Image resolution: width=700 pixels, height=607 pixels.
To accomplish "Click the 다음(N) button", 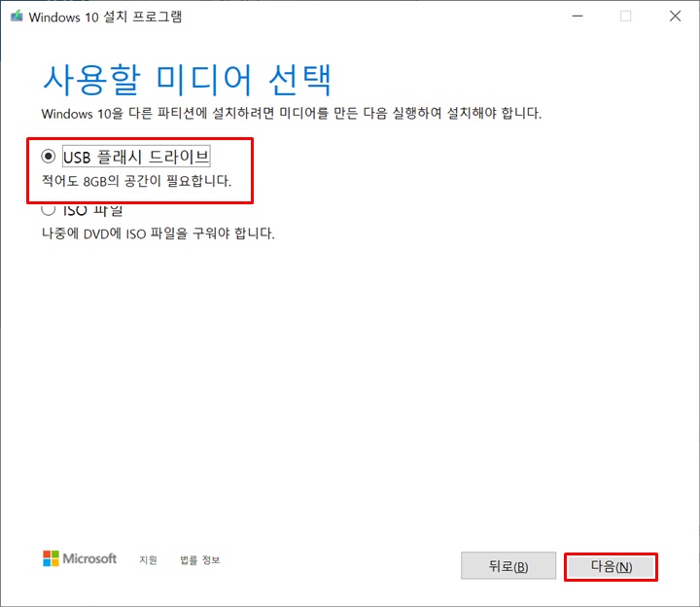I will [x=611, y=567].
